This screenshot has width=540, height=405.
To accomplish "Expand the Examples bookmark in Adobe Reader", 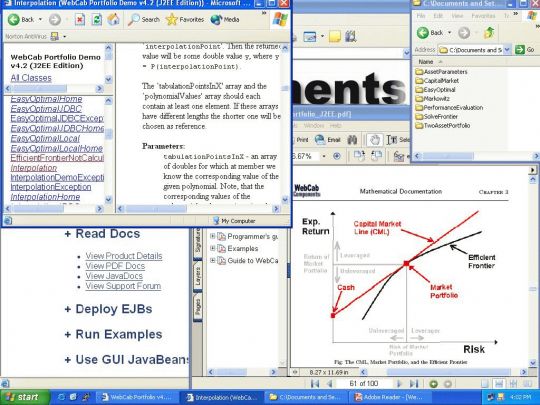I will click(x=212, y=248).
